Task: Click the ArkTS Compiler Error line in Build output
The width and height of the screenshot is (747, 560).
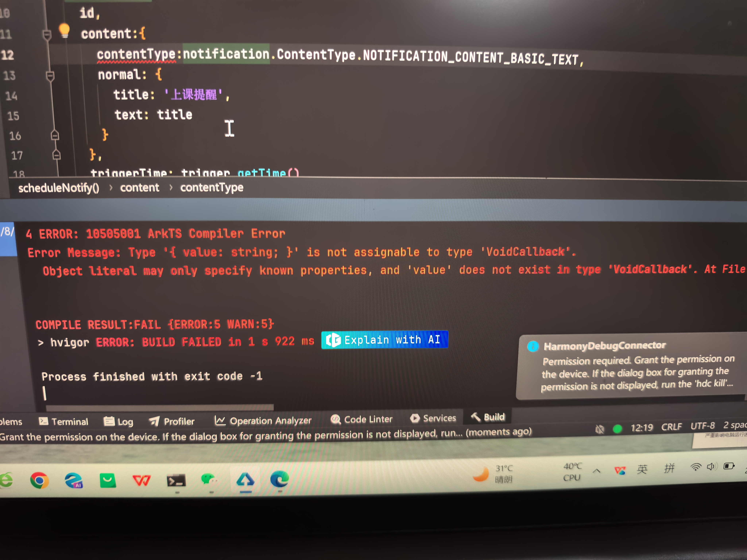Action: (155, 234)
